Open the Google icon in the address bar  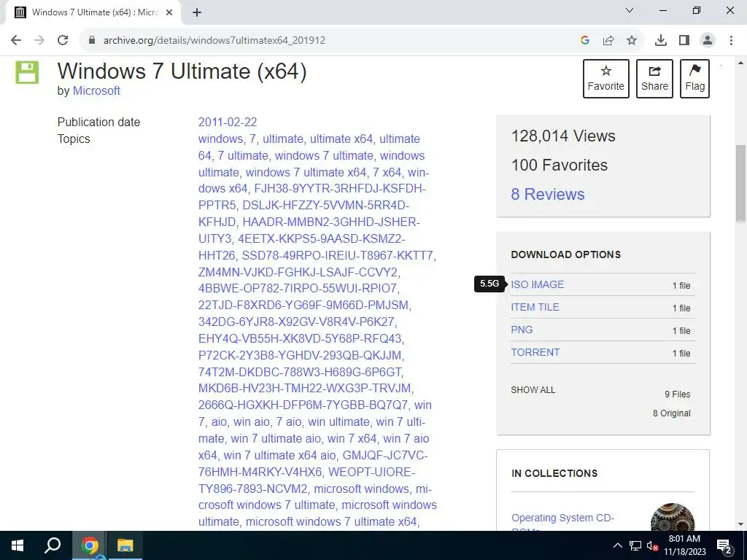pos(585,40)
